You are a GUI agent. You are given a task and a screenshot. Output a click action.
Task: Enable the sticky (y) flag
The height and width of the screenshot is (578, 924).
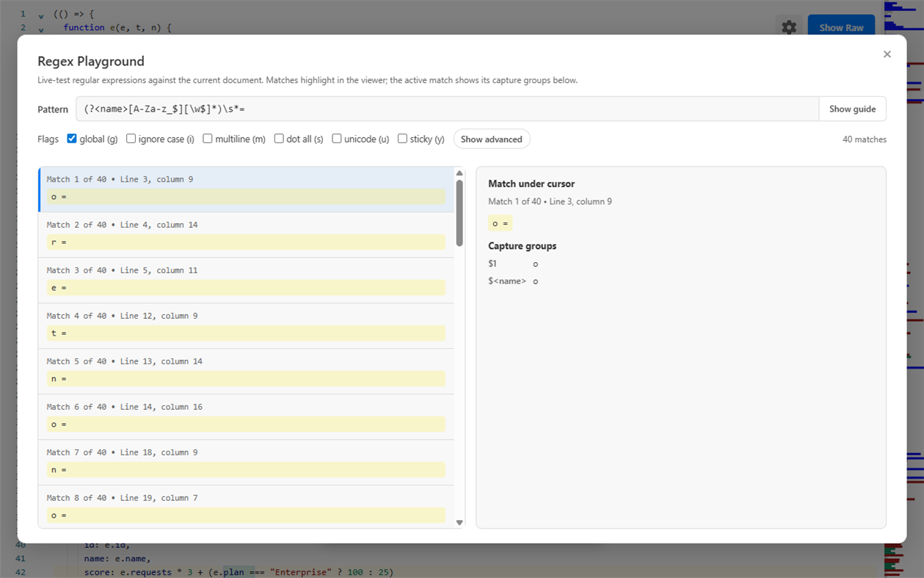(x=402, y=139)
